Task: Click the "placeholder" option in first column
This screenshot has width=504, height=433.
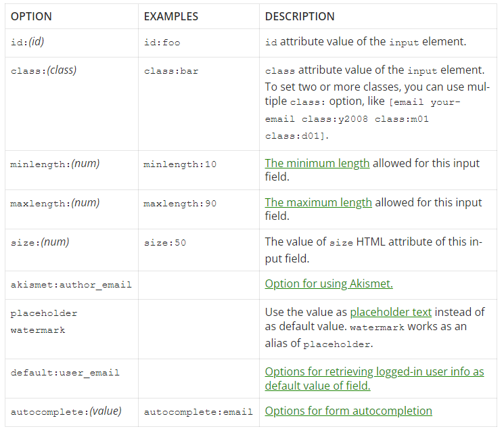Action: [x=44, y=313]
